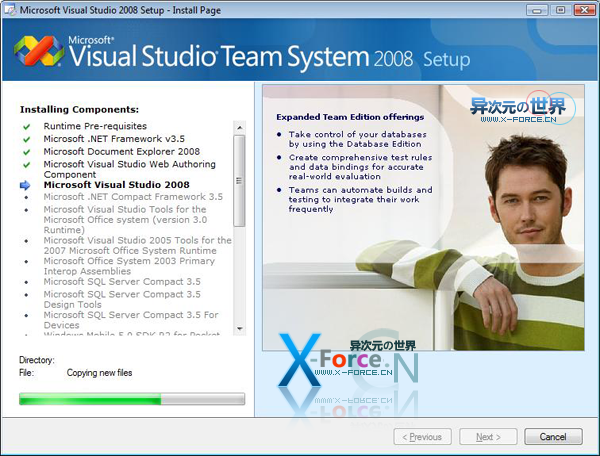Click the blue arrow beside Visual Studio 2008
This screenshot has height=456, width=600.
point(25,185)
